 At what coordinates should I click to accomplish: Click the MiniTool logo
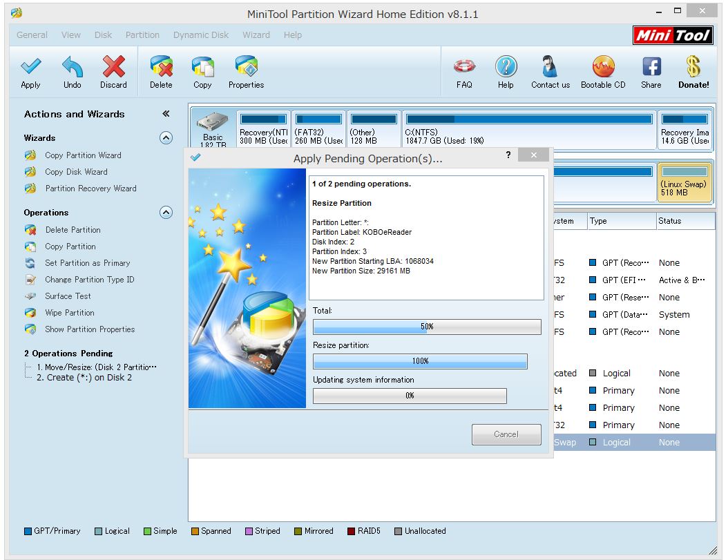pos(673,35)
